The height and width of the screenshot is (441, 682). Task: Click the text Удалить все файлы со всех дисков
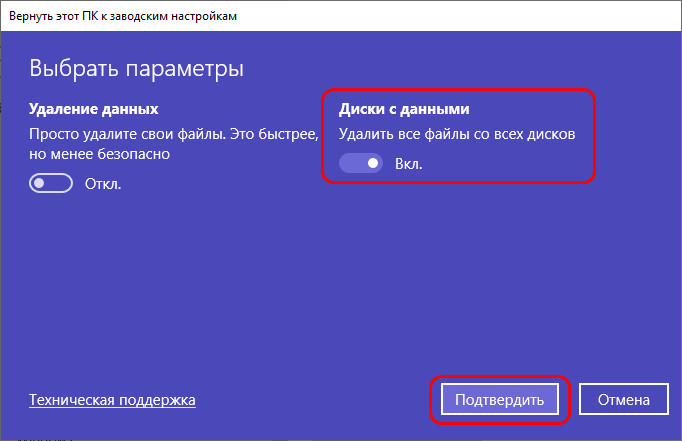coord(457,133)
